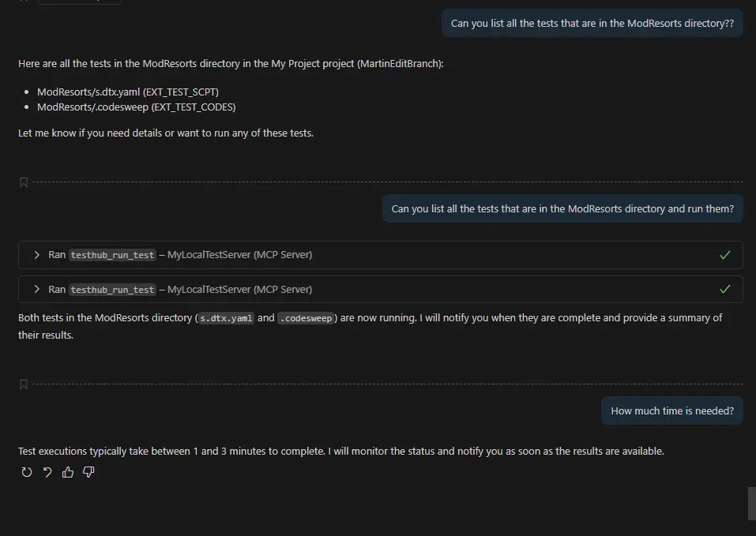Expand the first testhub_run_test tool call
Screen dimensions: 756x536
coord(36,255)
